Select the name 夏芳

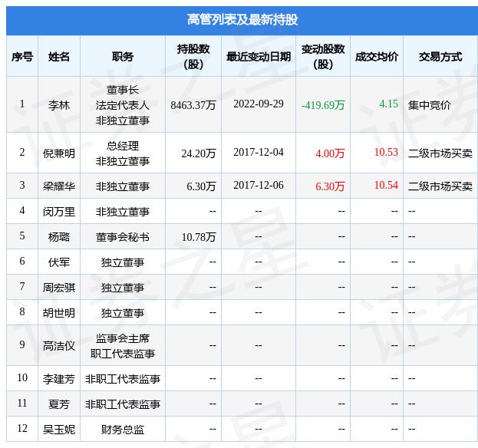click(x=59, y=404)
